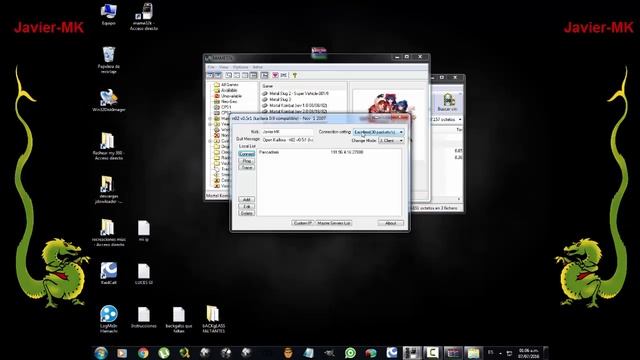
Task: Open the 'recreaciones mias' shortcut folder icon
Action: click(108, 233)
